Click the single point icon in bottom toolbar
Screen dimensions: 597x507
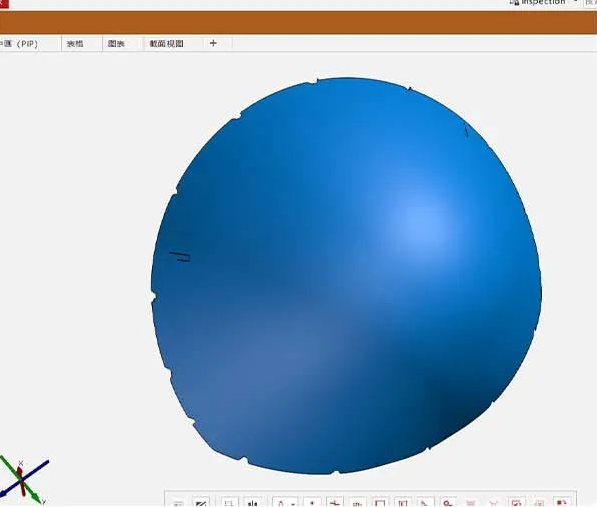coord(312,502)
